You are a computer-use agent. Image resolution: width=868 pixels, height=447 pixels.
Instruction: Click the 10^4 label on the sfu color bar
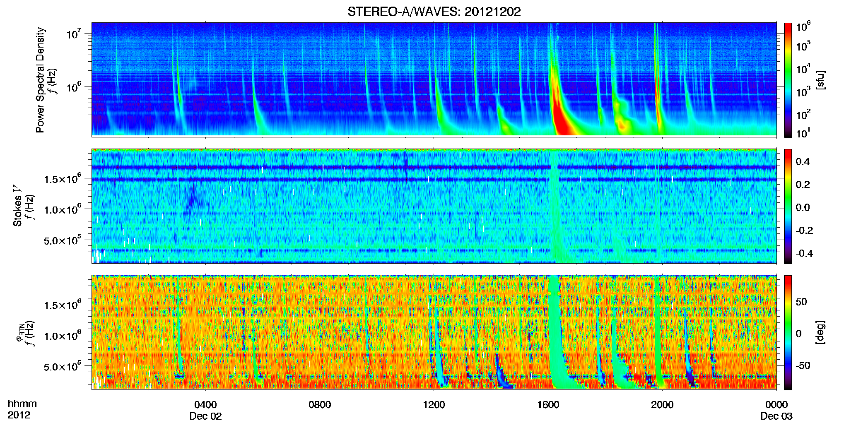803,69
